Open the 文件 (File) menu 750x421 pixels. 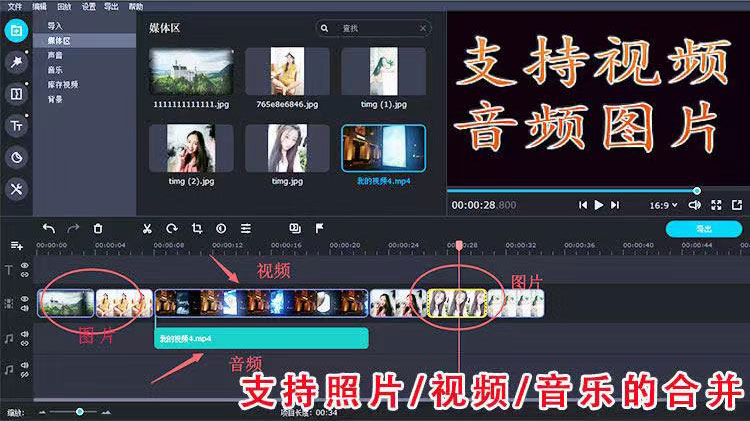pos(12,6)
